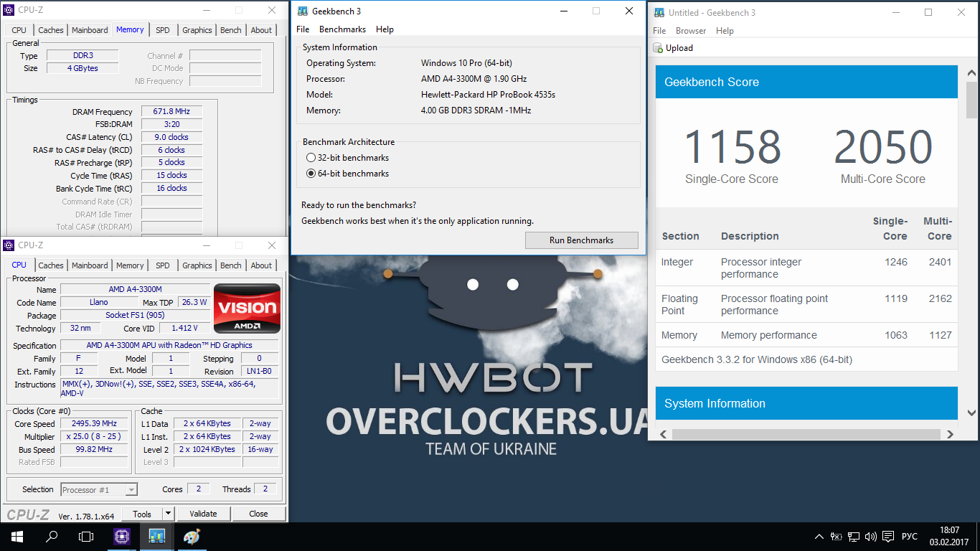Click Geekbench 3 window title icon
Viewport: 980px width, 551px height.
coord(303,11)
